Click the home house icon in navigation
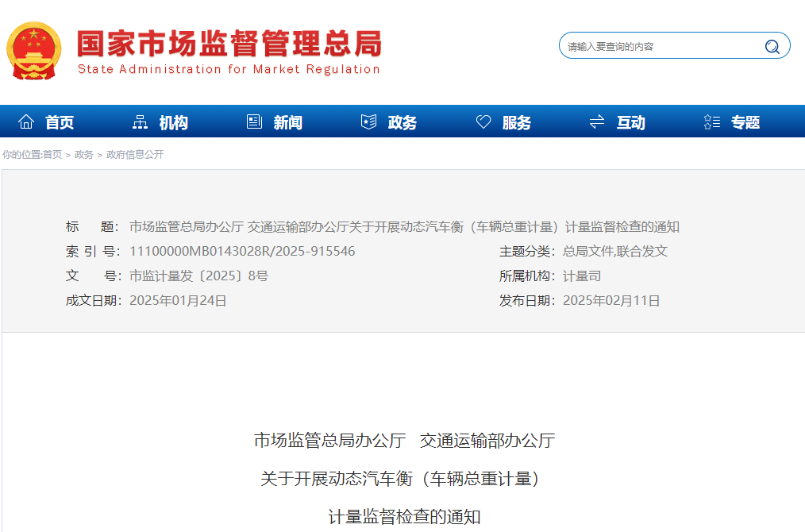805x532 pixels. [x=26, y=121]
